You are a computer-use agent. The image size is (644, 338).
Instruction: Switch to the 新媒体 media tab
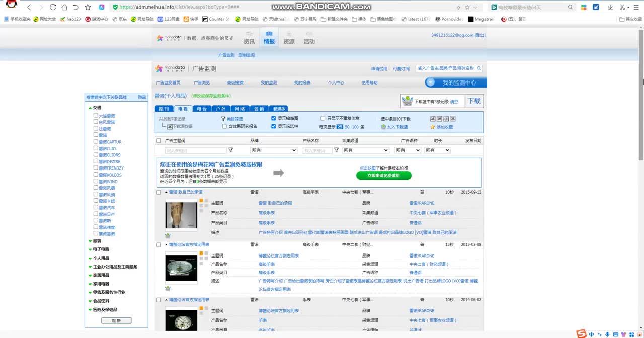point(279,109)
